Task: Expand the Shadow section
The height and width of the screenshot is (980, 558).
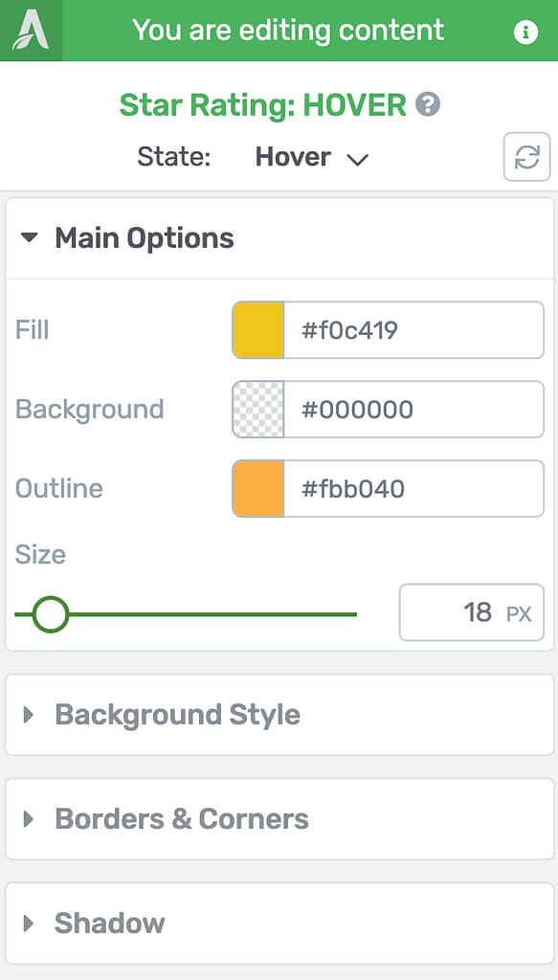Action: coord(279,924)
